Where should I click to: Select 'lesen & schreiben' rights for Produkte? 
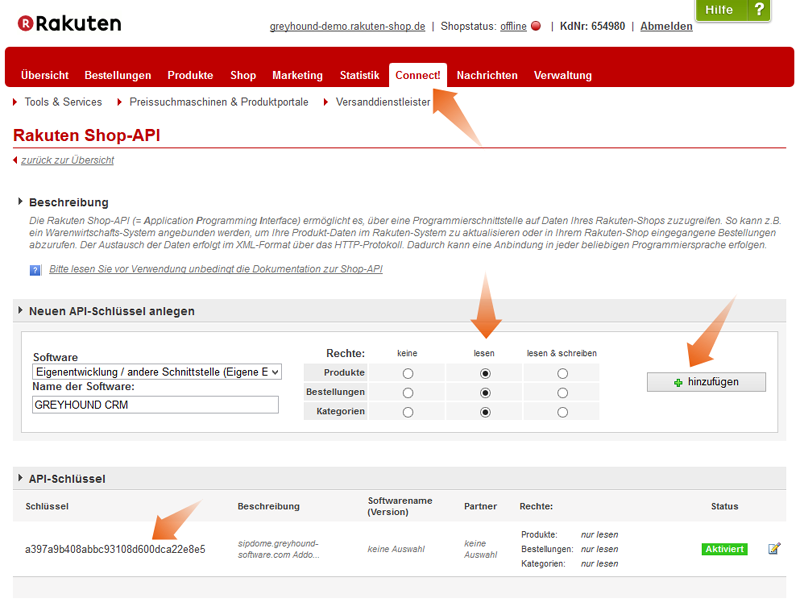click(562, 374)
